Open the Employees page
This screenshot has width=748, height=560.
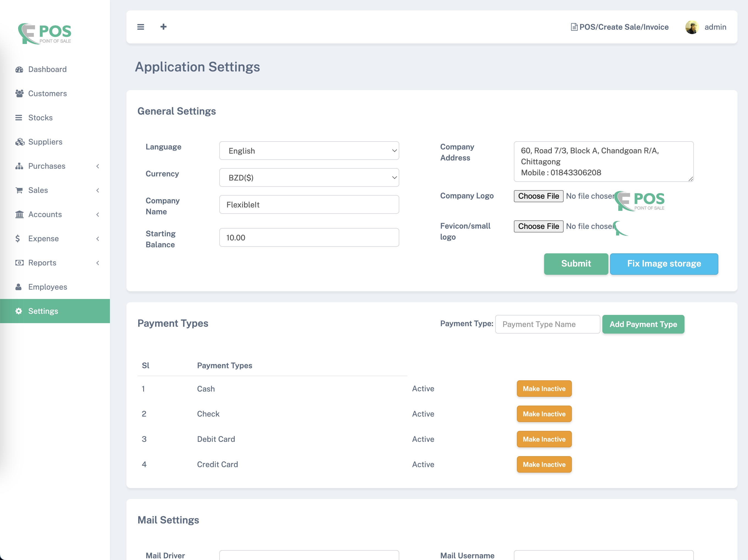47,287
